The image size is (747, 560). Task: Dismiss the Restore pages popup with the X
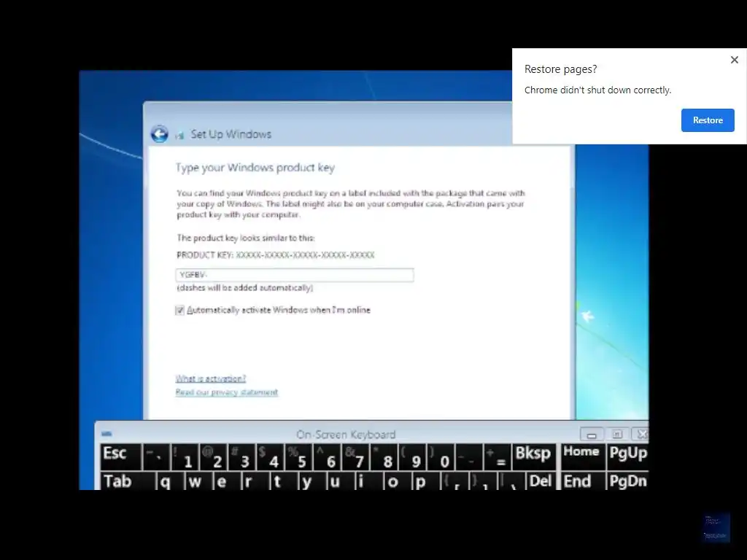click(x=734, y=60)
